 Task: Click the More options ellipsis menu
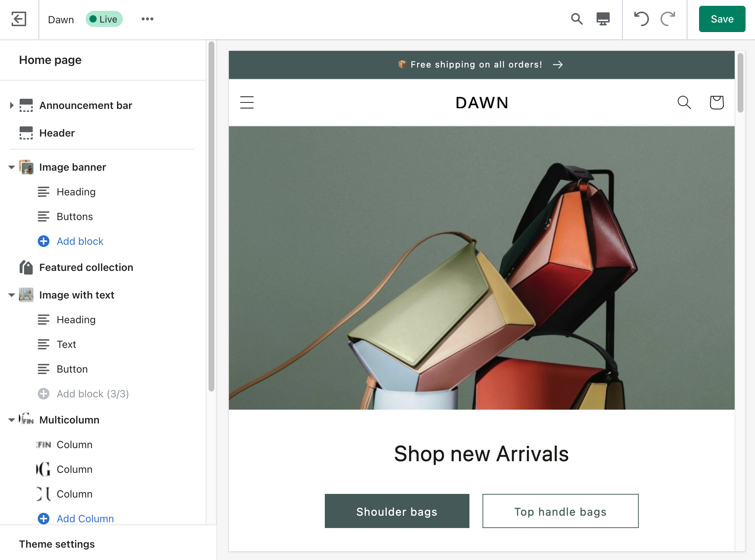click(x=148, y=19)
